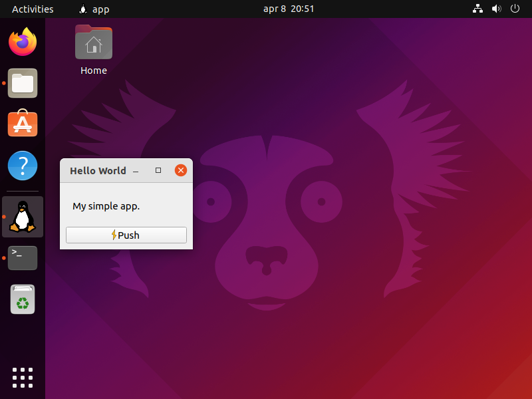532x399 pixels.
Task: Click the Push button in Hello World
Action: click(x=126, y=235)
